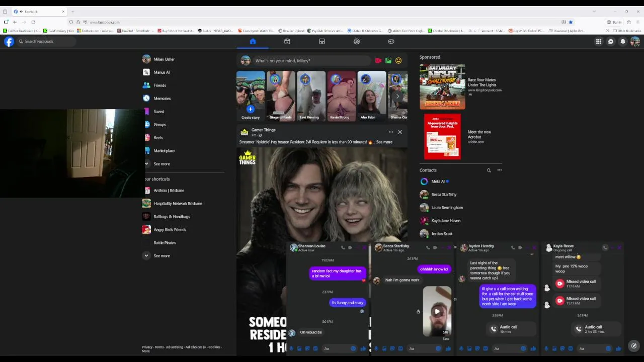The width and height of the screenshot is (644, 362).
Task: Close Shannon Louise chat window
Action: (x=364, y=248)
